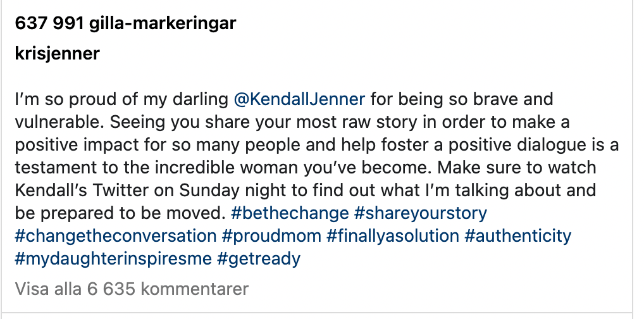Screen dimensions: 644x319
Task: Open the 637 991 gilla-markeringar likes list
Action: (x=125, y=23)
